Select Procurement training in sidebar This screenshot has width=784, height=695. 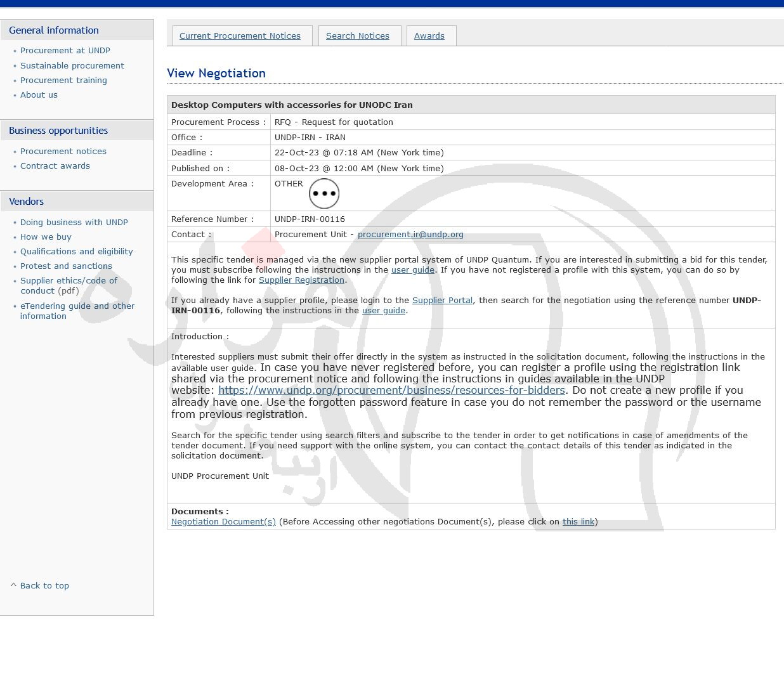(63, 81)
